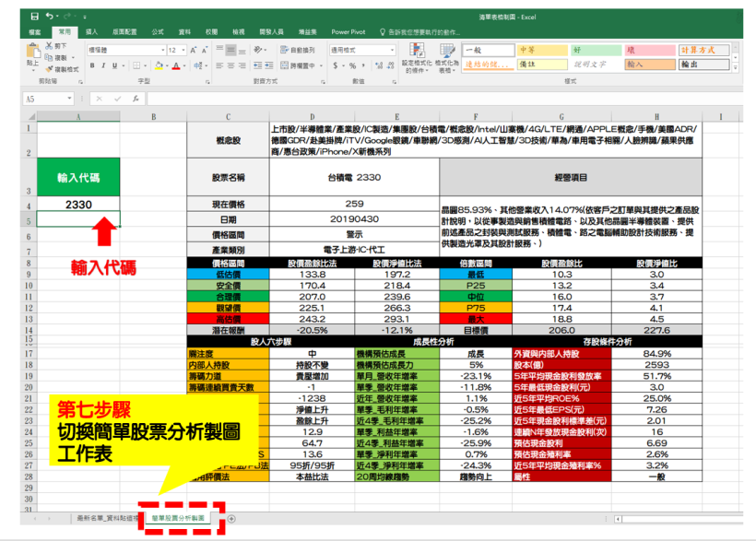Select top align icon
Screen dimensions: 756x541
[219, 50]
